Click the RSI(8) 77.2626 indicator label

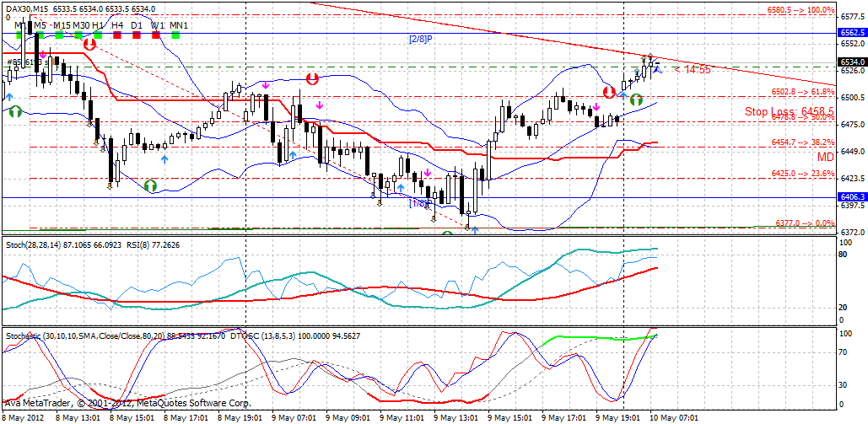[x=152, y=244]
